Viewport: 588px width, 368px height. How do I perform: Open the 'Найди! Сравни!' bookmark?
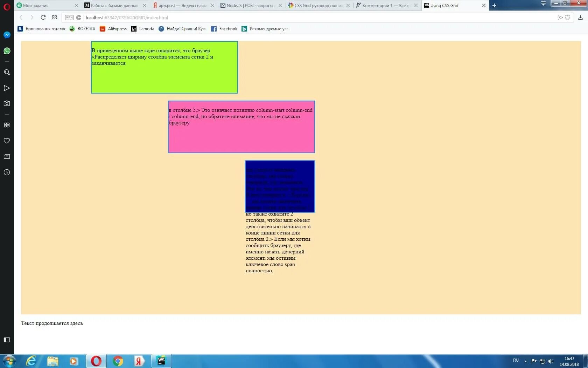coord(182,29)
